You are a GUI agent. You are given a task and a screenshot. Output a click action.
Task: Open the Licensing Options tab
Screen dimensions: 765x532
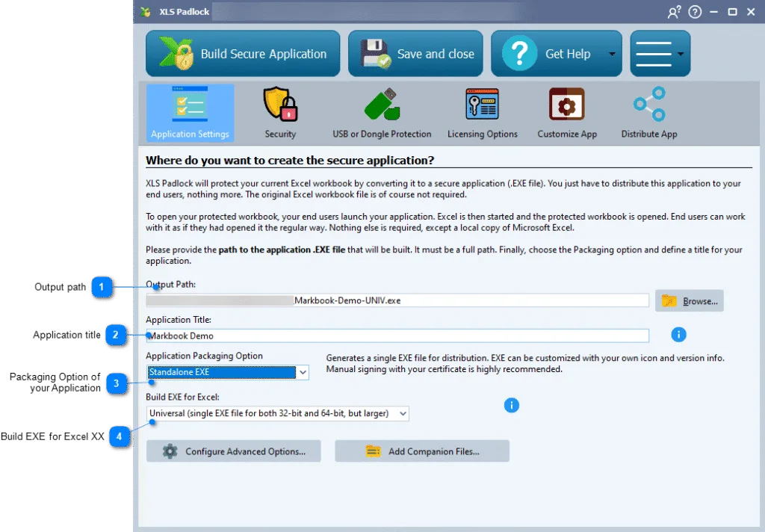483,113
